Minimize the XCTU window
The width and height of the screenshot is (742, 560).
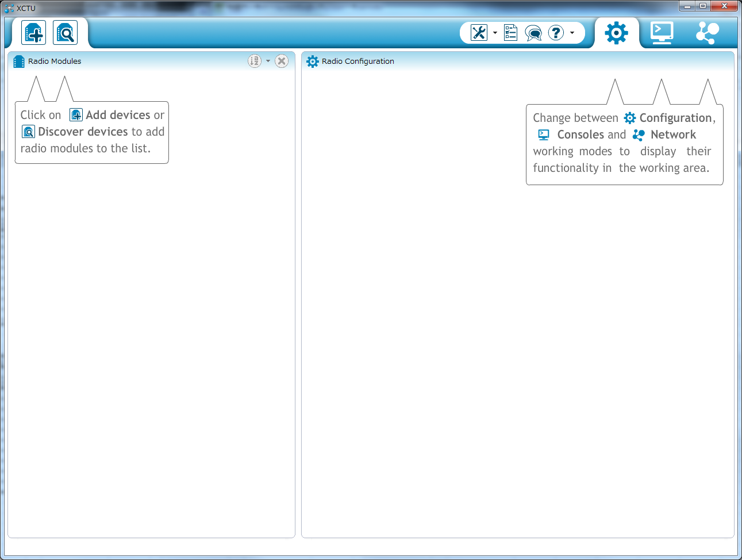click(687, 6)
